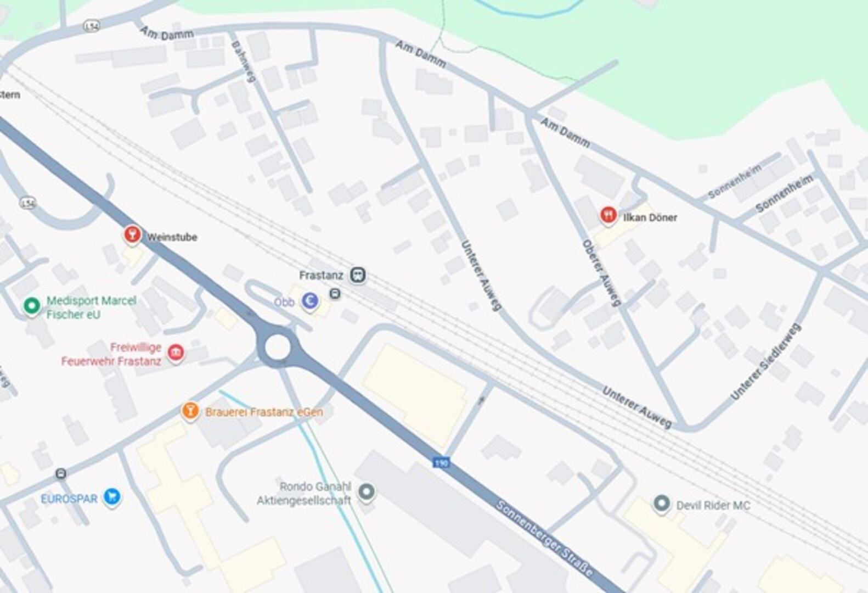Click the Oberer Auweg street label
The image size is (868, 593).
(x=601, y=273)
